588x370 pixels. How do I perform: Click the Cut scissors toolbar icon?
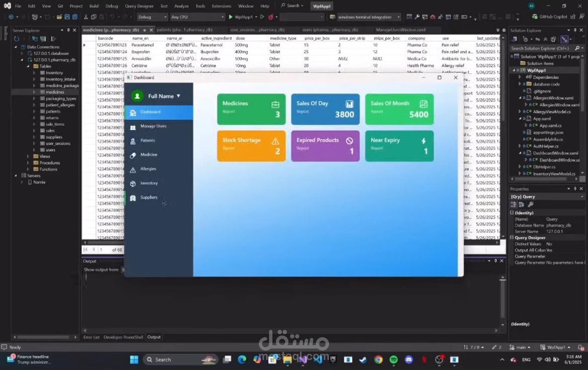pos(86,17)
